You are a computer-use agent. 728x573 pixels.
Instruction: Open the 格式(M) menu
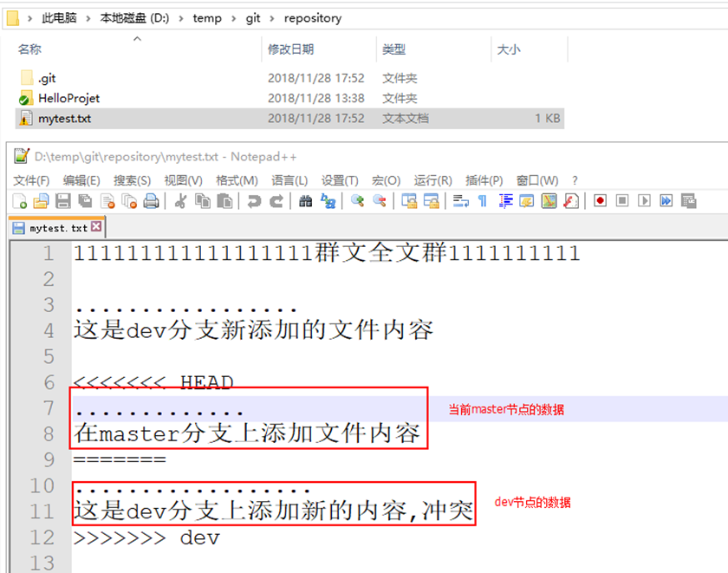point(237,180)
